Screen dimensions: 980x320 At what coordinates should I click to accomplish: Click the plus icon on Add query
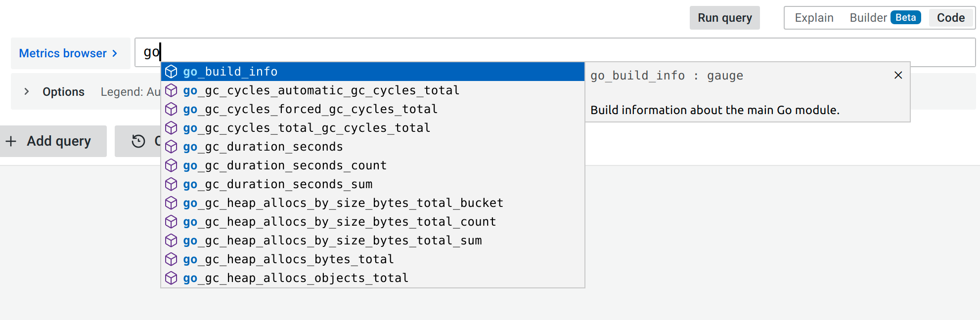click(x=11, y=141)
